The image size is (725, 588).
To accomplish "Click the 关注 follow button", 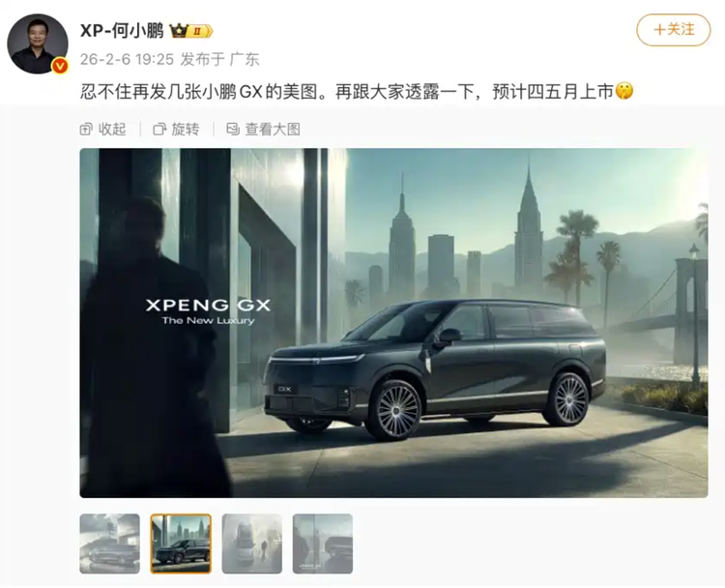I will pyautogui.click(x=673, y=30).
